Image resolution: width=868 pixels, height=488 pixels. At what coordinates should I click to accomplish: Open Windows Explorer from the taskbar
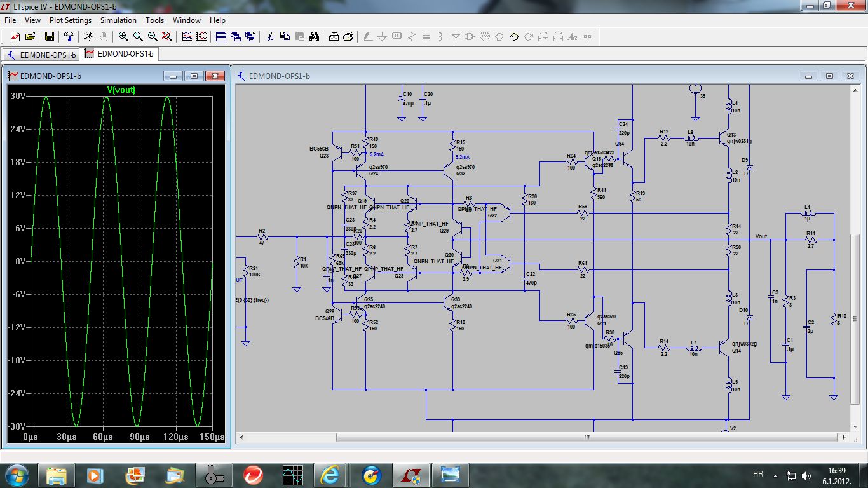pos(57,475)
